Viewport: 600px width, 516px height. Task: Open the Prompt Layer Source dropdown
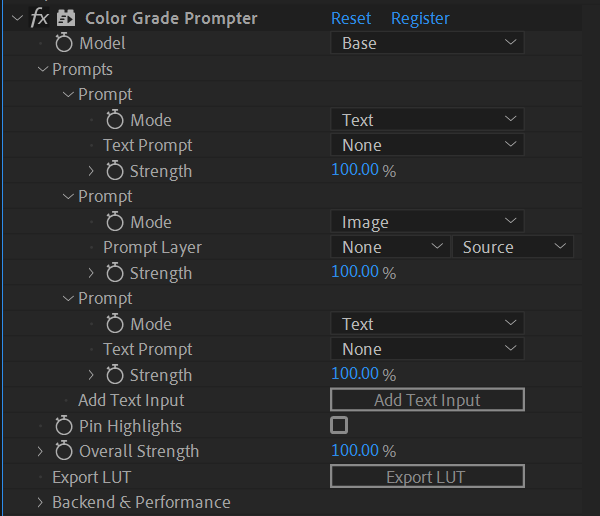point(513,247)
